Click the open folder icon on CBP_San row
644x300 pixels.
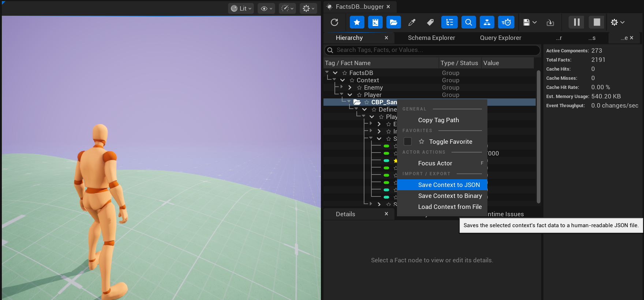(x=357, y=102)
